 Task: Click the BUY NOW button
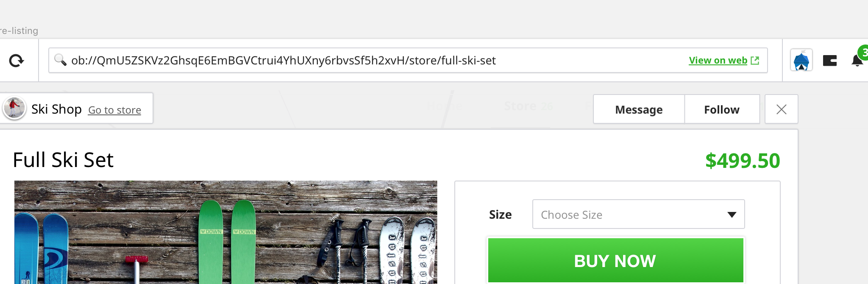click(615, 260)
